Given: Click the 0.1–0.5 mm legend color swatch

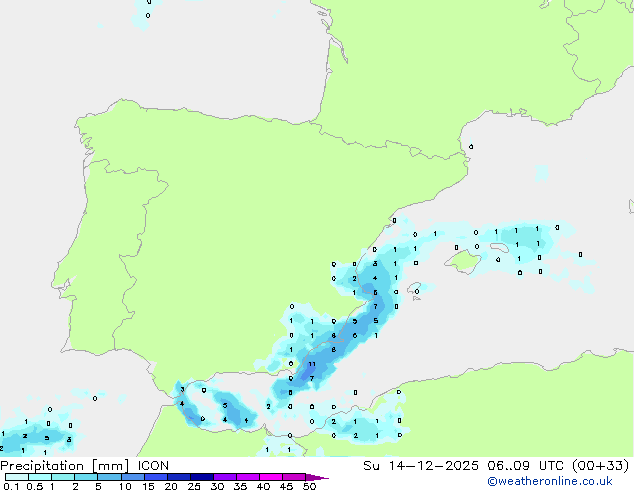Looking at the screenshot, I should point(17,477).
